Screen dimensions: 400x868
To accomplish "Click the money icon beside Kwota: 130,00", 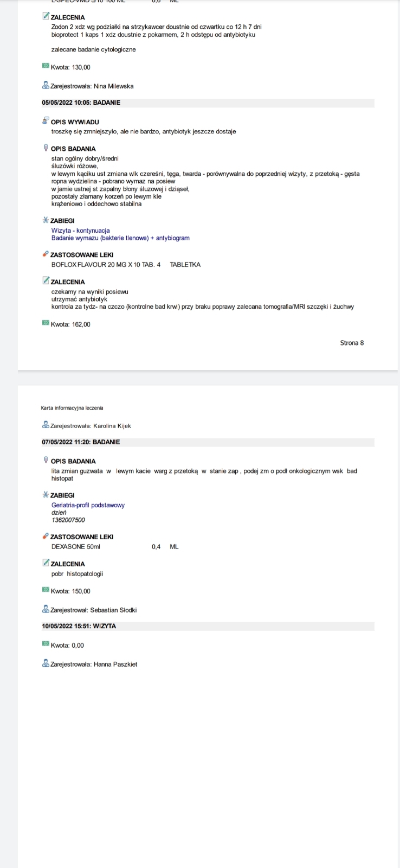I will pos(46,66).
